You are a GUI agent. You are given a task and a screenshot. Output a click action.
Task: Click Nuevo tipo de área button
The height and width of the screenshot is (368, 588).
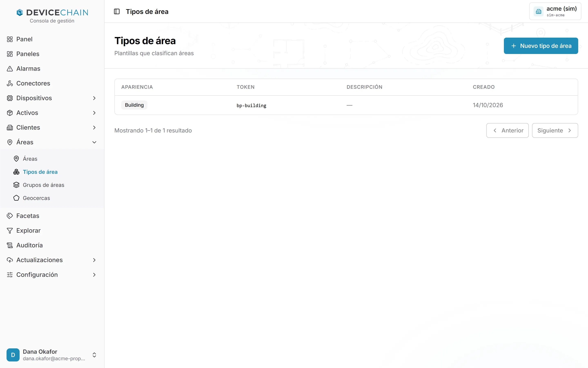[x=541, y=46]
